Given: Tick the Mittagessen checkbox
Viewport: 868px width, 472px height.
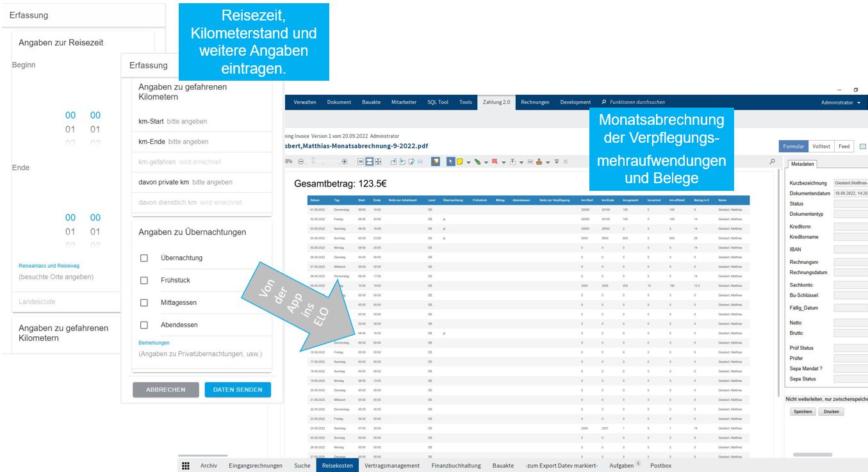Looking at the screenshot, I should click(144, 302).
